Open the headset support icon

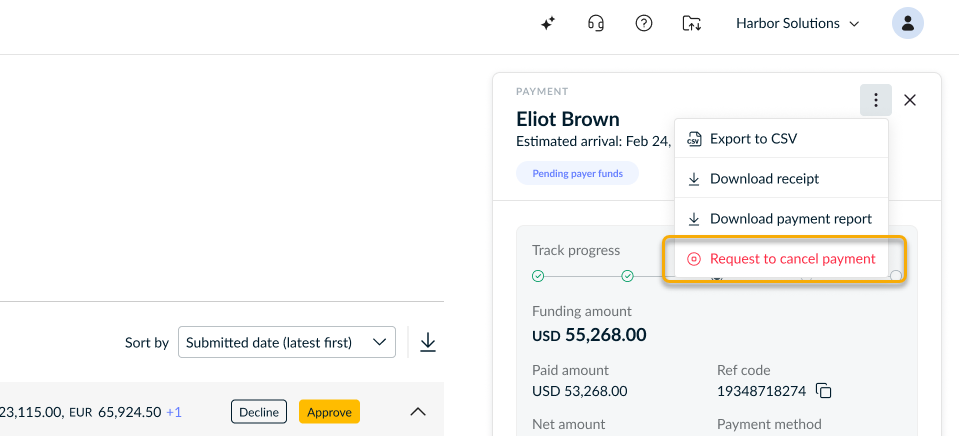point(596,24)
